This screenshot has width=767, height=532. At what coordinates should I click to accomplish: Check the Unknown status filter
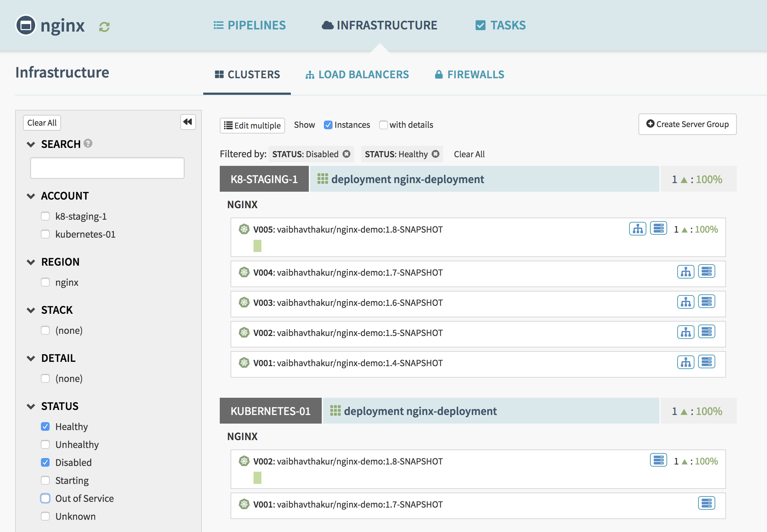[45, 516]
